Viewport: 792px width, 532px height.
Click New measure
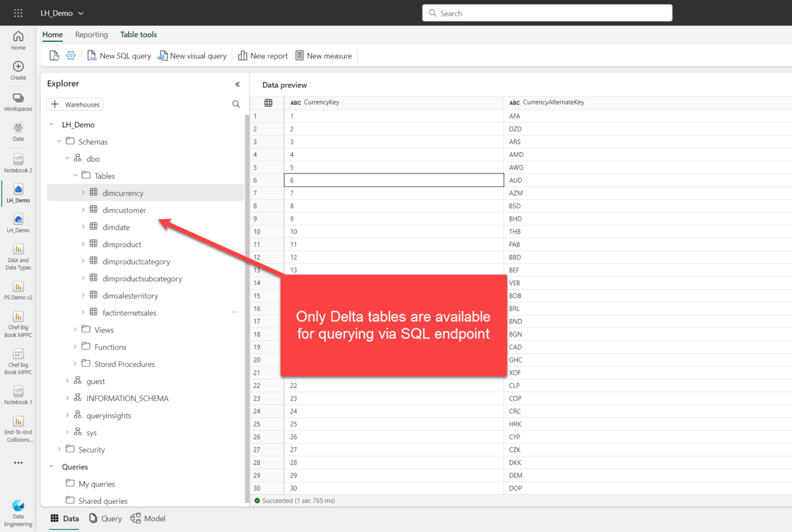[323, 56]
